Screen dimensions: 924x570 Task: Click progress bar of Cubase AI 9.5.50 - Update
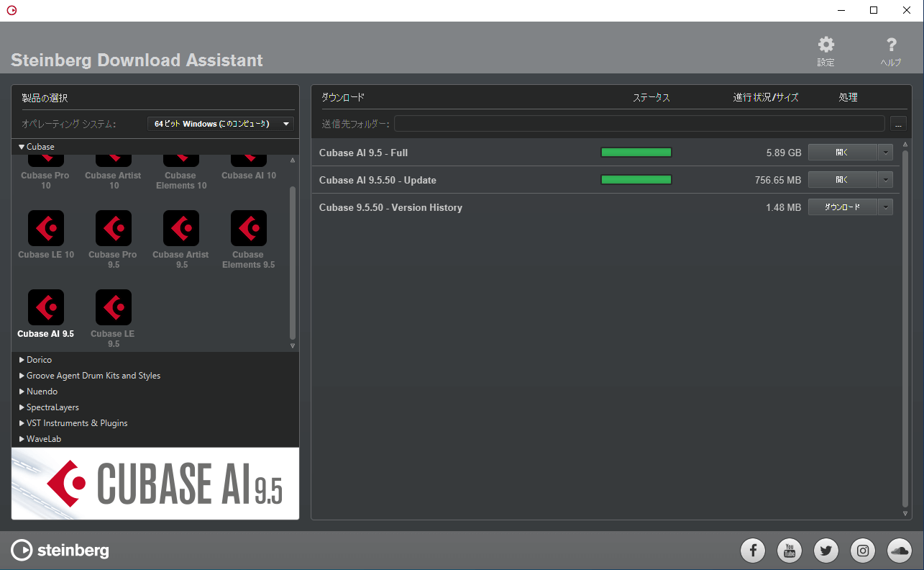[x=636, y=180]
